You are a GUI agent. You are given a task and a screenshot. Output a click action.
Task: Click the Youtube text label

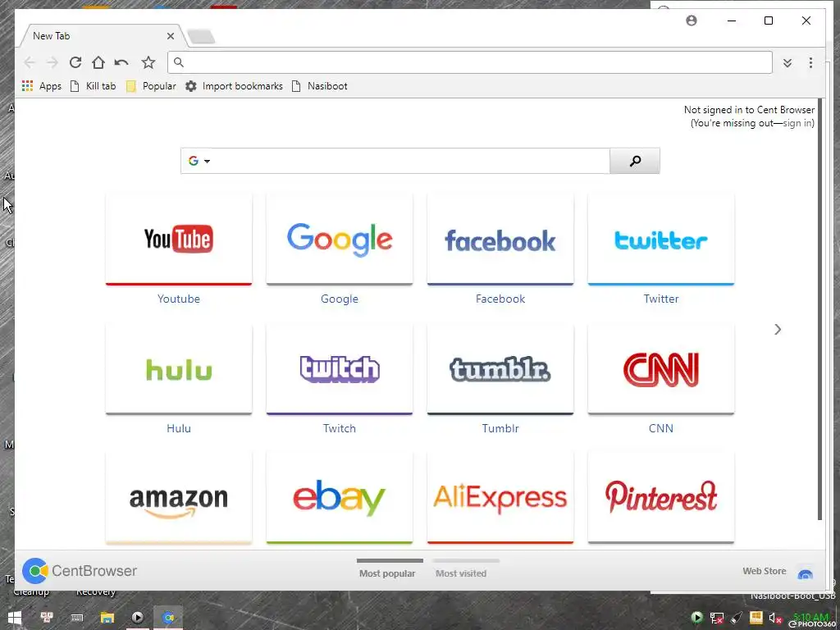pos(179,299)
